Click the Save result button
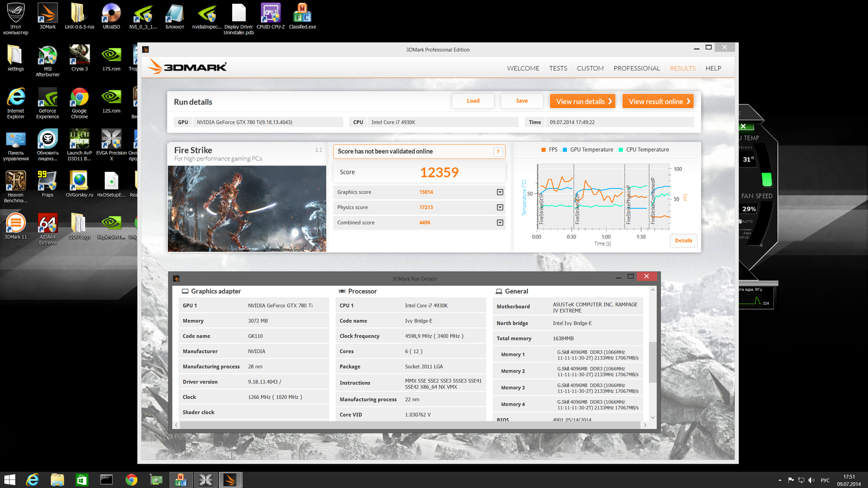The width and height of the screenshot is (868, 488). click(x=522, y=101)
